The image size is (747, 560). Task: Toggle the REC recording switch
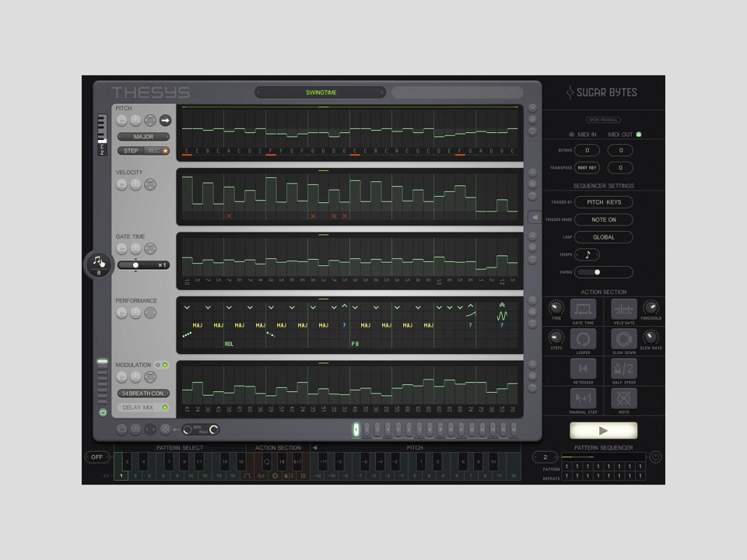(x=157, y=151)
